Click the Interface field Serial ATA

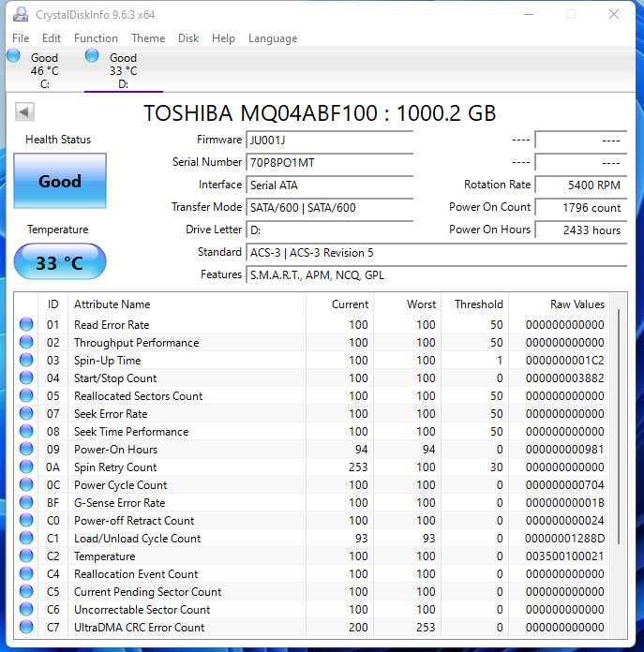pyautogui.click(x=329, y=185)
